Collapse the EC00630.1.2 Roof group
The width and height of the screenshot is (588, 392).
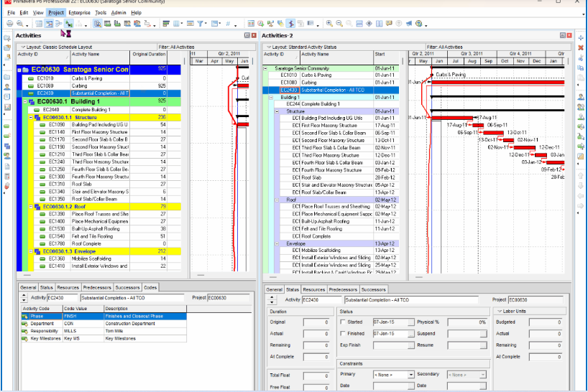point(32,207)
